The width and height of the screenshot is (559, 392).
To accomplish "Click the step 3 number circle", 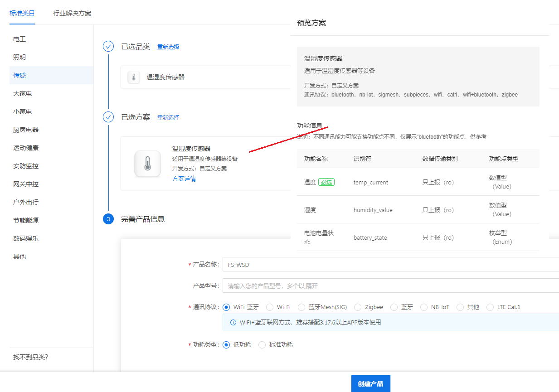I will point(108,219).
